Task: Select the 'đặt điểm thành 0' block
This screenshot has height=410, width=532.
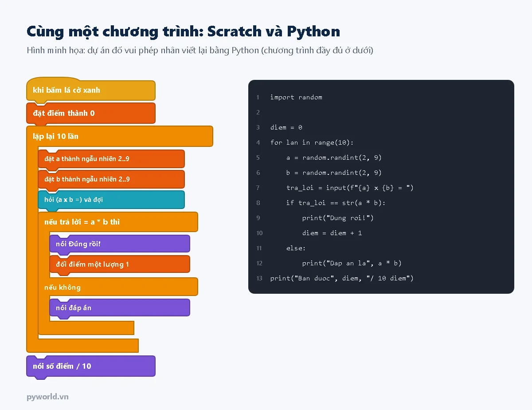Action: 91,113
